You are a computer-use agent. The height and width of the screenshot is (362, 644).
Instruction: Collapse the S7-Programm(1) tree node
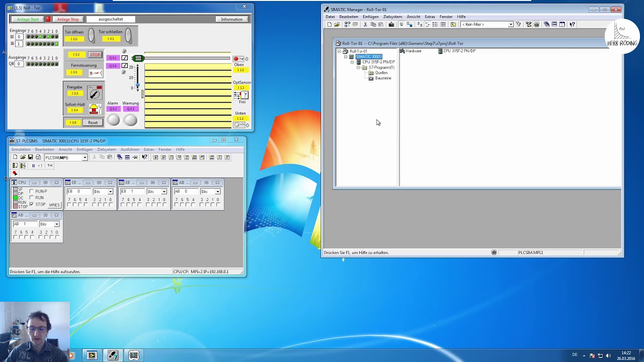(358, 67)
